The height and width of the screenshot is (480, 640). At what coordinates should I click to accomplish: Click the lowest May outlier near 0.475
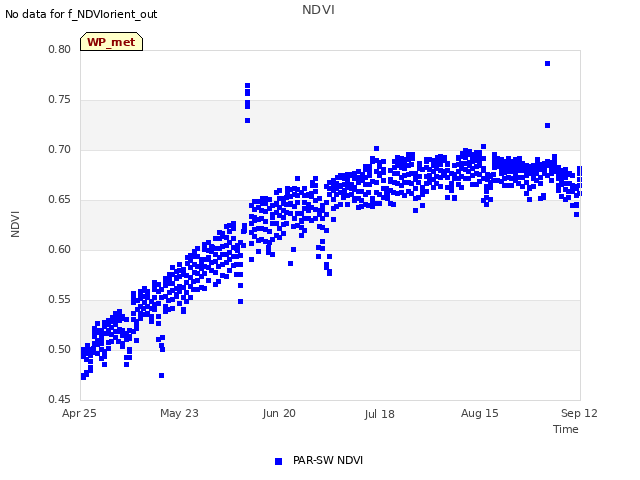162,376
